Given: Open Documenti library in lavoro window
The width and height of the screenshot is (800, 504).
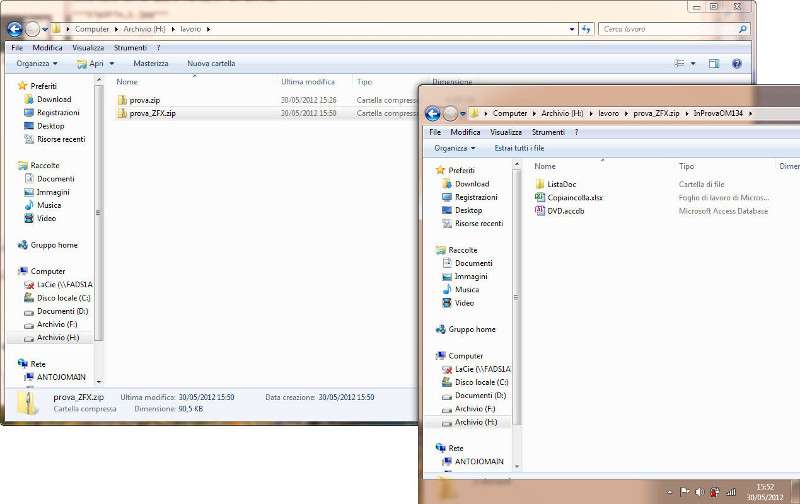Looking at the screenshot, I should click(x=50, y=179).
